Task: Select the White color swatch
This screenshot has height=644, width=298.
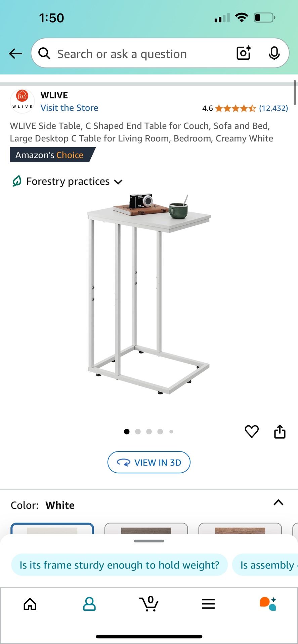Action: (52, 529)
